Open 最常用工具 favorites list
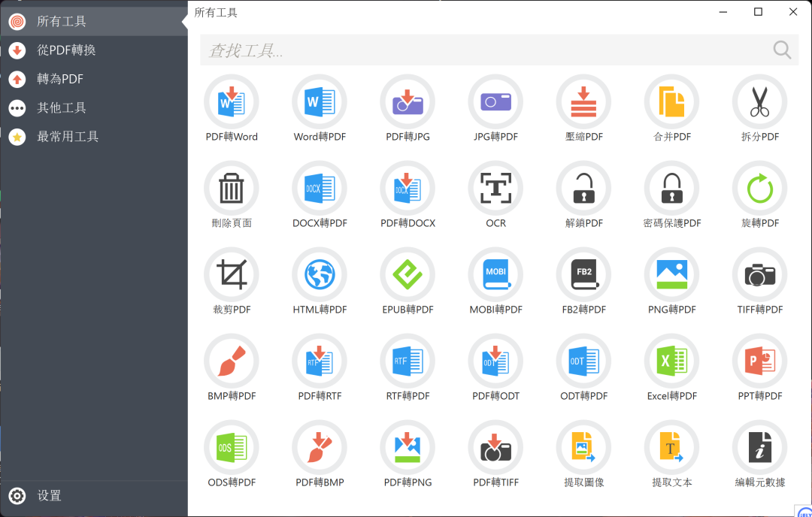The image size is (812, 517). (68, 136)
